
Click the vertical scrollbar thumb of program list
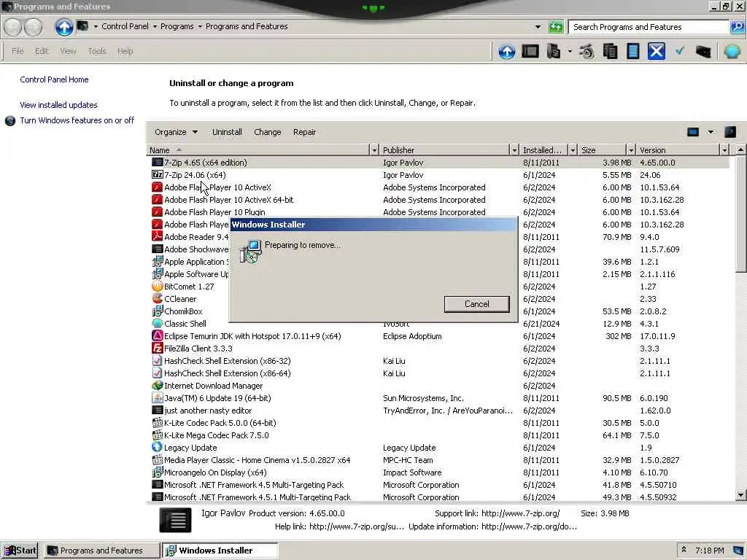click(740, 214)
